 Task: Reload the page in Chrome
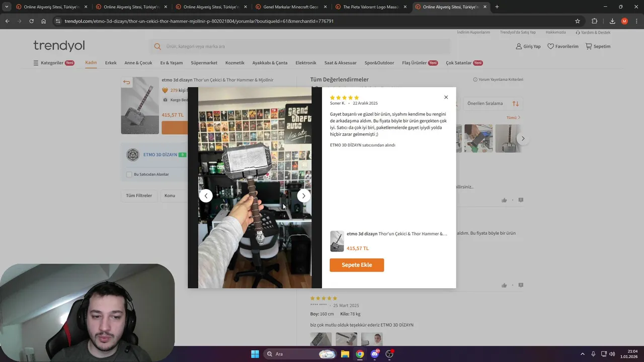(31, 21)
